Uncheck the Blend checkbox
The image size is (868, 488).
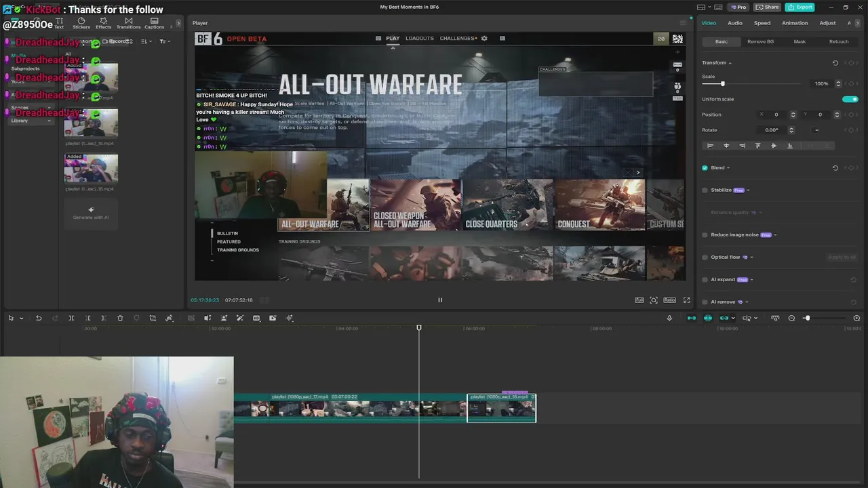[x=705, y=168]
